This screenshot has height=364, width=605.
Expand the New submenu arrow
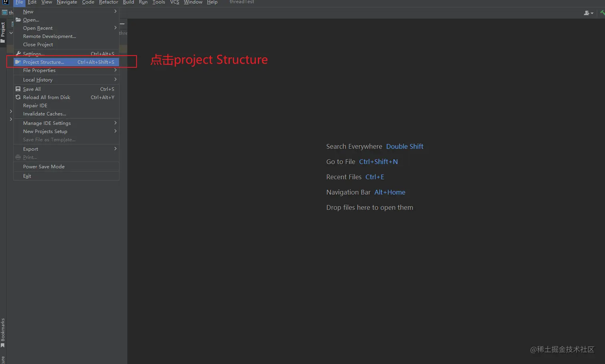click(x=115, y=11)
